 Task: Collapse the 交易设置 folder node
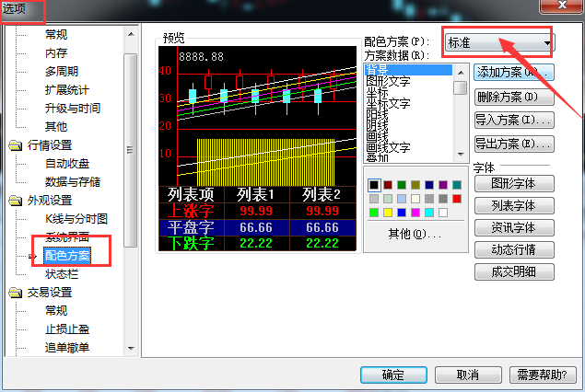click(16, 293)
